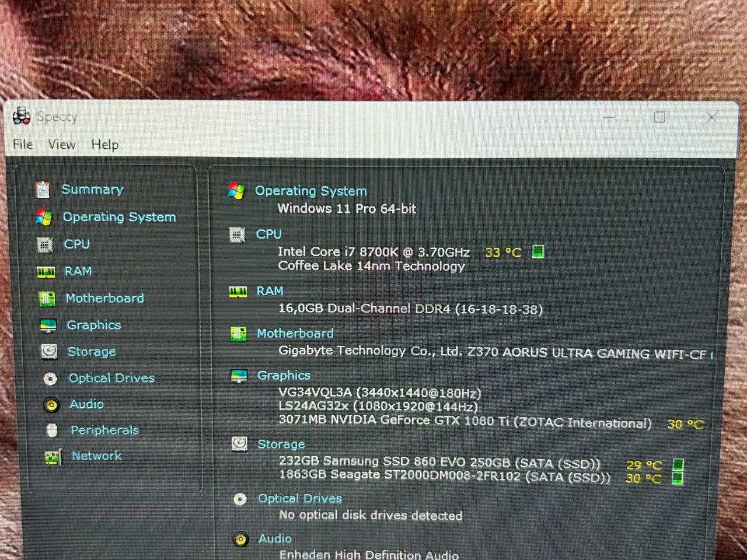Click the Samsung SSD temperature indicator square

click(x=678, y=465)
